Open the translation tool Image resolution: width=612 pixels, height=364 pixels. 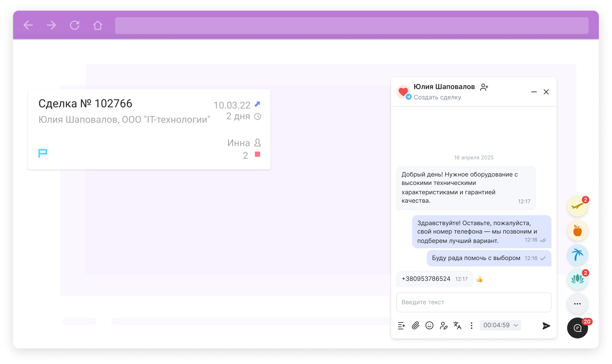tap(457, 325)
